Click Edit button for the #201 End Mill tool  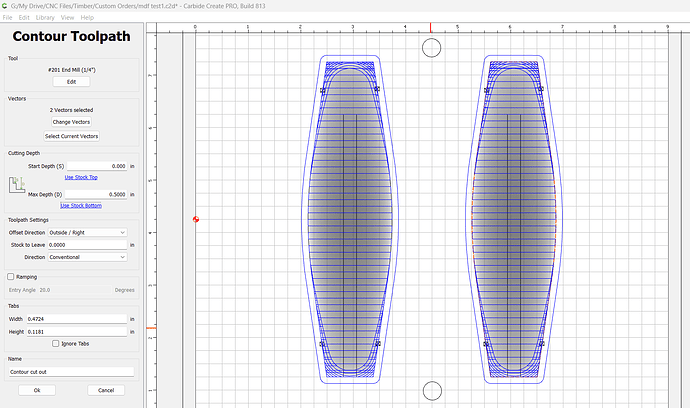point(71,82)
